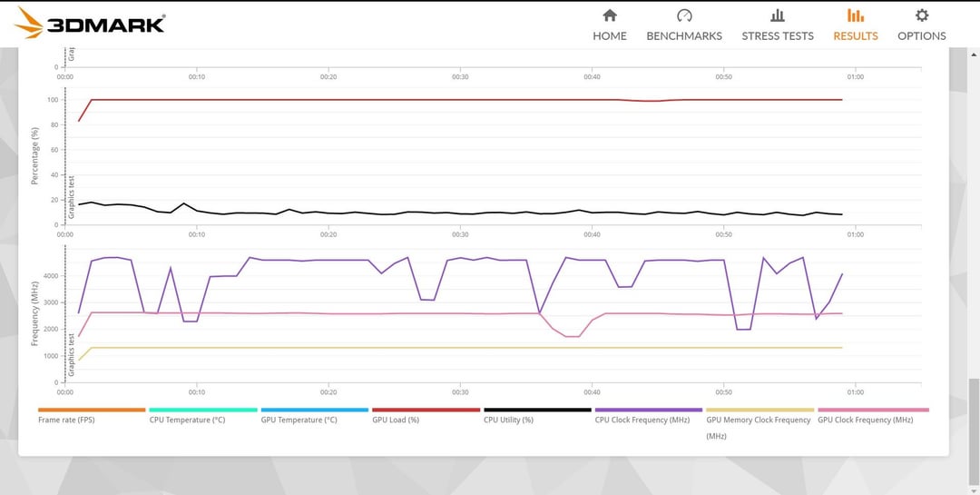Image resolution: width=980 pixels, height=495 pixels.
Task: Click the Frequency (MHz) axis title
Action: point(35,313)
